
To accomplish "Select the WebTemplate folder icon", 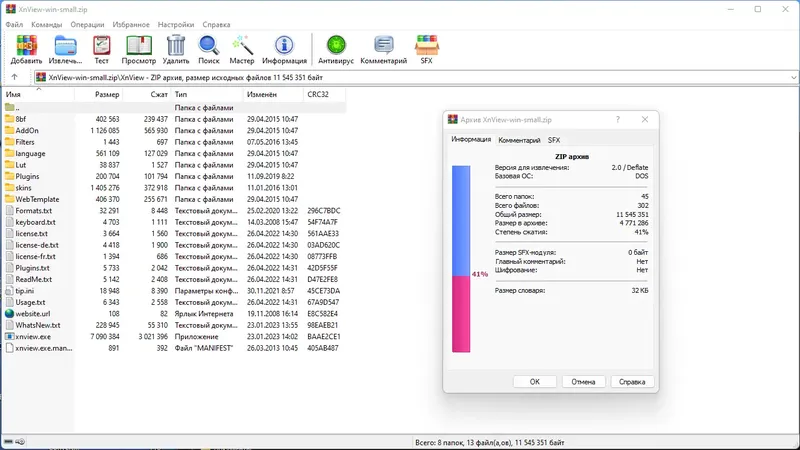I will [10, 199].
